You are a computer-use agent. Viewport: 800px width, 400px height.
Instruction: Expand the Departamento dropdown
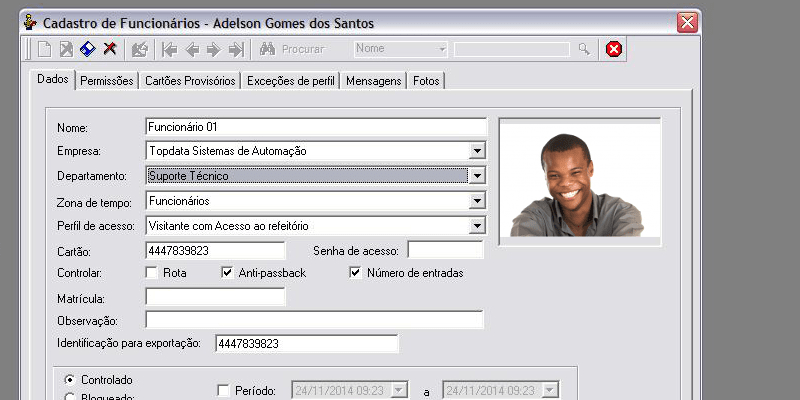tap(477, 176)
